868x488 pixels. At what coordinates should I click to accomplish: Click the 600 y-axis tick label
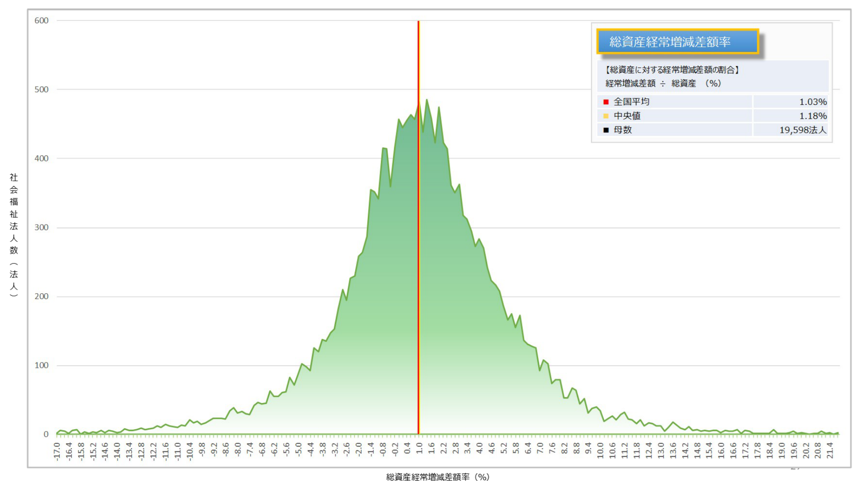(41, 21)
